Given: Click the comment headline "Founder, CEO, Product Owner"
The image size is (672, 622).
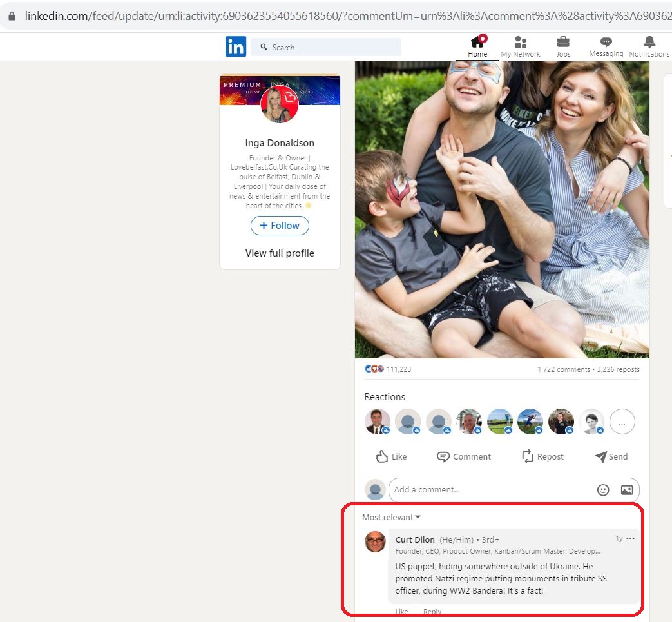Looking at the screenshot, I should point(497,551).
